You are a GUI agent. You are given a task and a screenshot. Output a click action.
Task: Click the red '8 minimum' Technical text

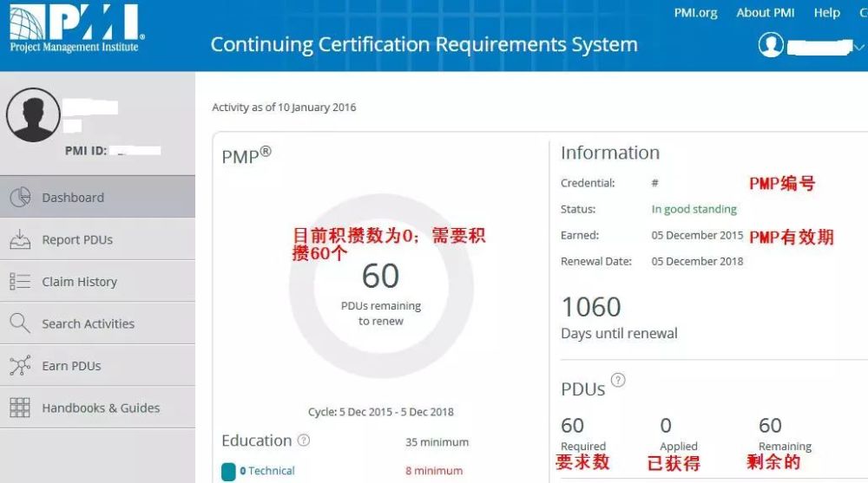[x=434, y=471]
